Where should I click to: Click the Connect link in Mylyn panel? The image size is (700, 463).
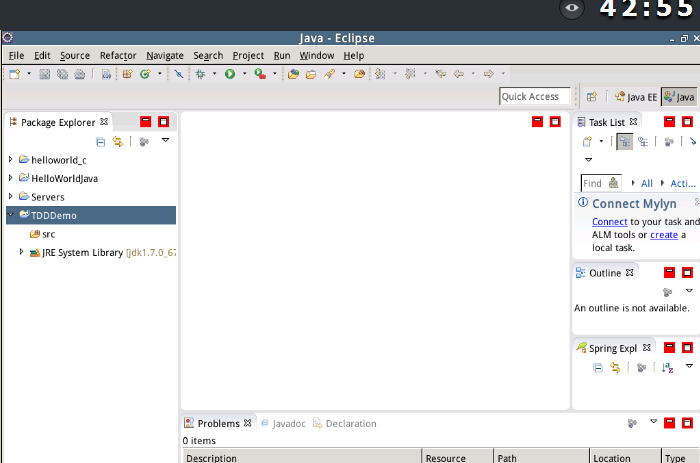coord(609,222)
